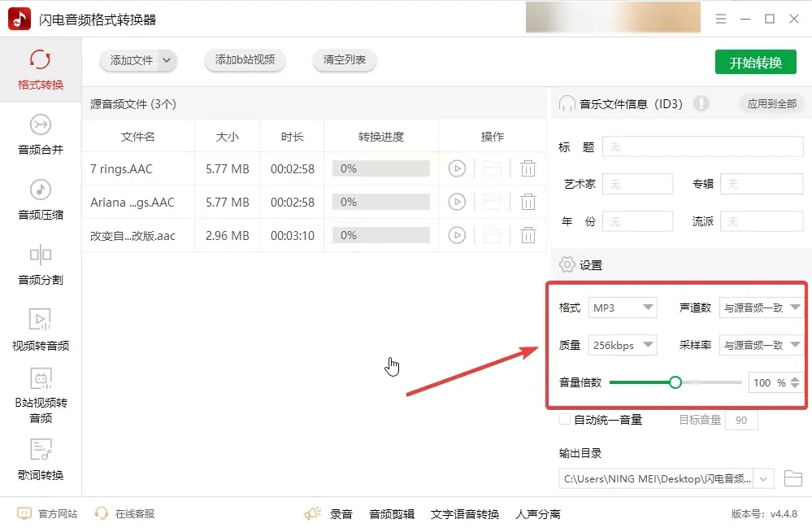Delete 改变自...改版.aac from list
Image resolution: width=812 pixels, height=528 pixels.
pos(528,236)
